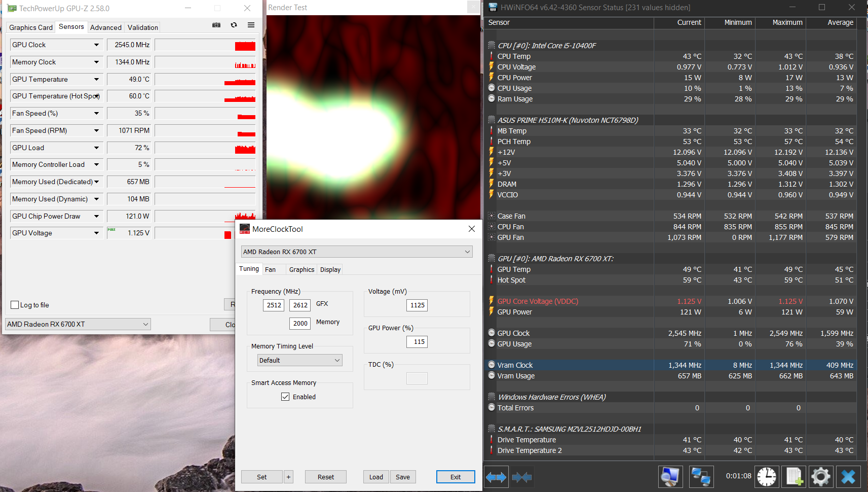Select the GPU Core Voltage (VDDC) row

(x=671, y=301)
